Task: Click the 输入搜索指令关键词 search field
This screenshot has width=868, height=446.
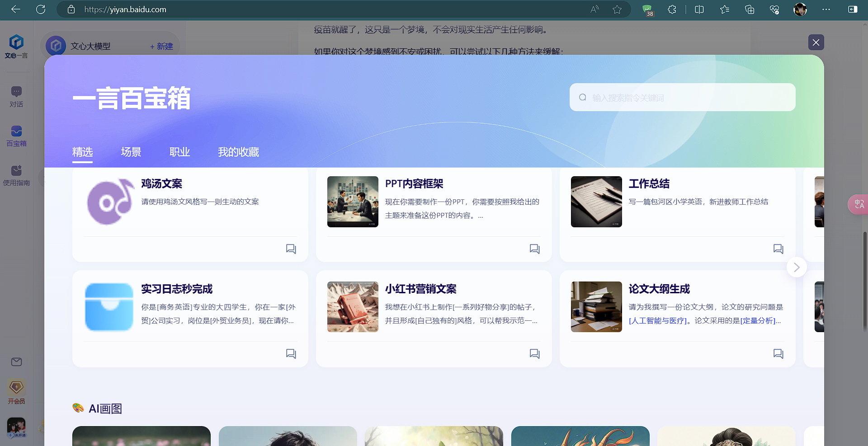Action: (683, 97)
